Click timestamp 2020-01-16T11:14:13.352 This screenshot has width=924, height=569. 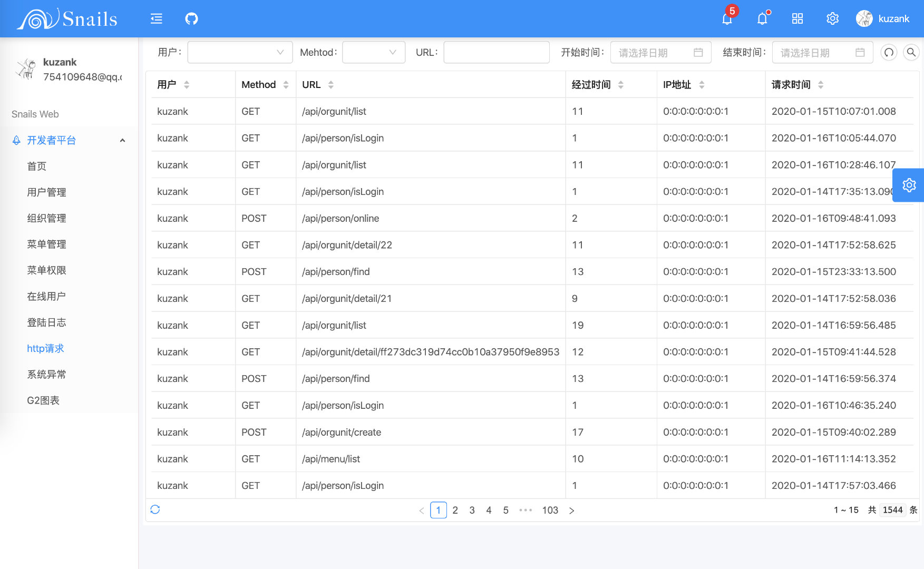tap(834, 459)
